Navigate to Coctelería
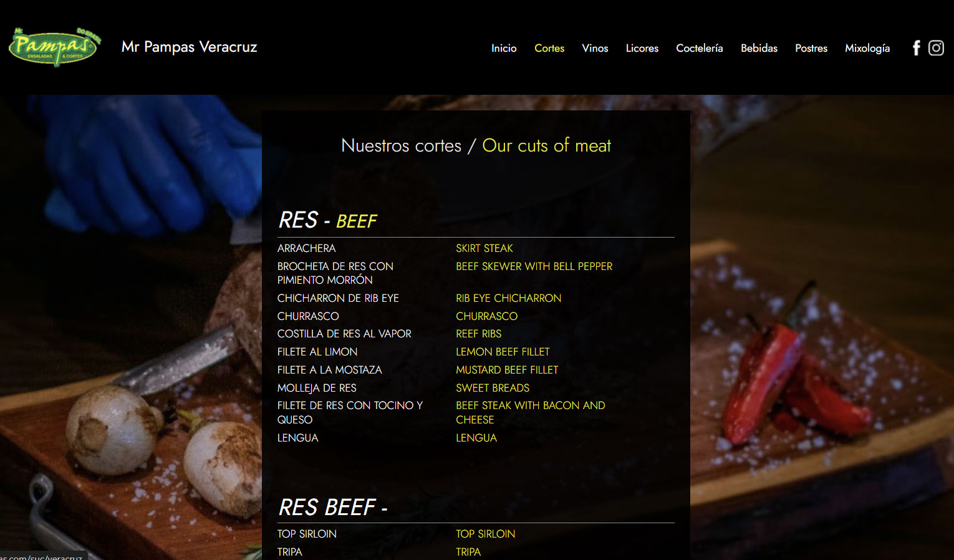 (x=700, y=48)
